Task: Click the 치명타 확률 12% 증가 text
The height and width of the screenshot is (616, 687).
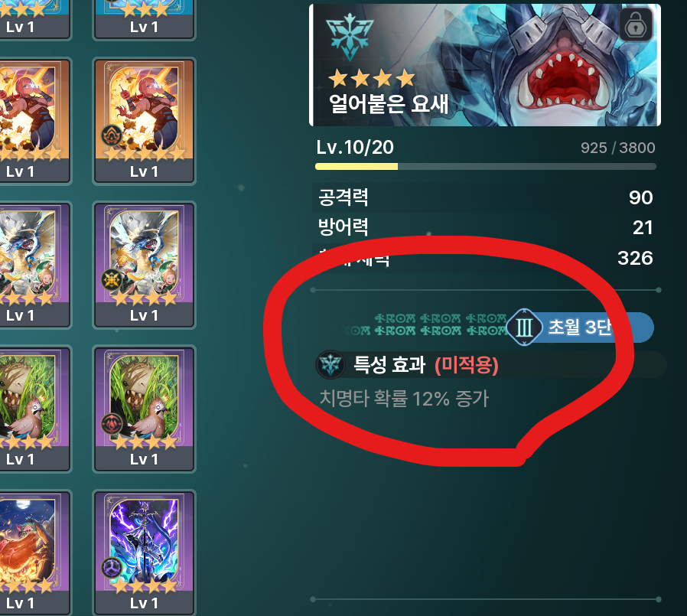Action: 403,399
